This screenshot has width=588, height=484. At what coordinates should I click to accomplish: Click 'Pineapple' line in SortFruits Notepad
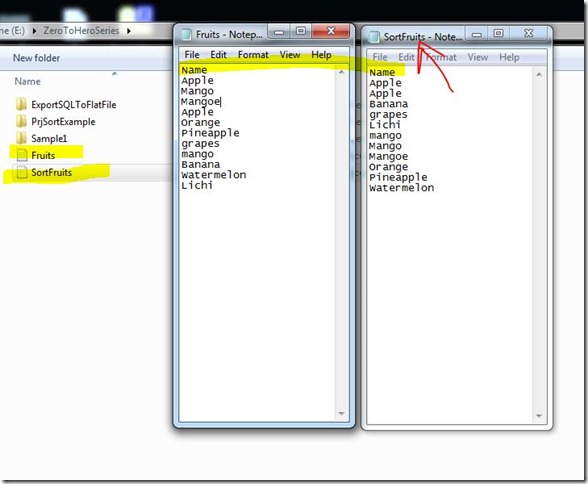[x=398, y=177]
